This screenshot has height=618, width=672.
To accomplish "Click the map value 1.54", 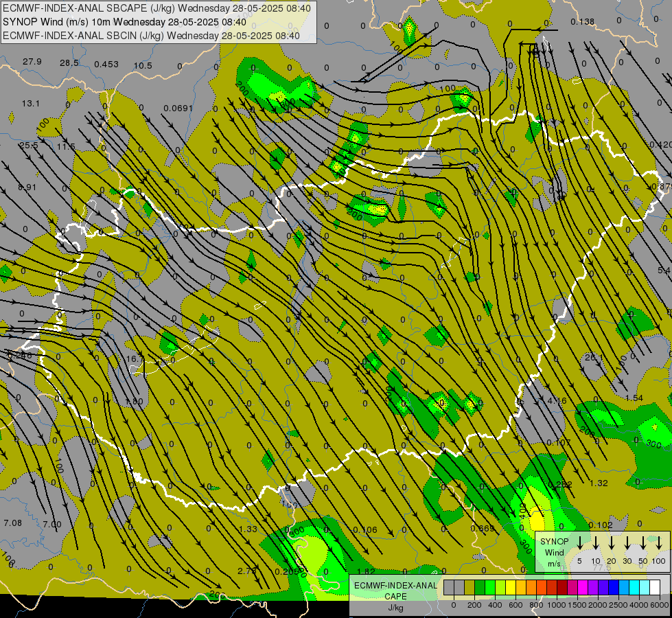I will (634, 398).
